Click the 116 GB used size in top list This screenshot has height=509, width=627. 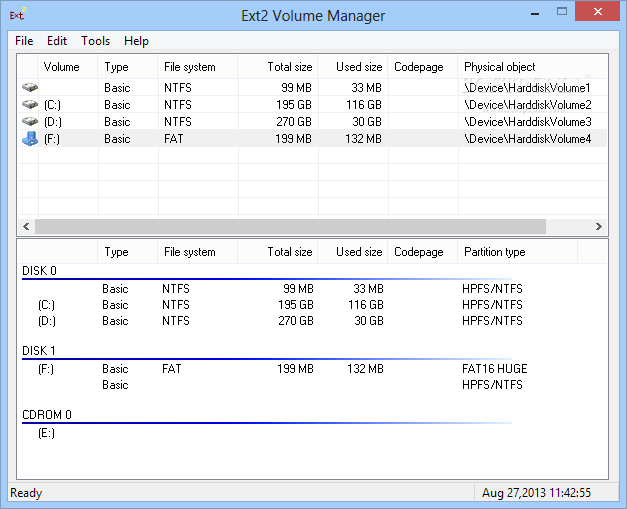[364, 105]
